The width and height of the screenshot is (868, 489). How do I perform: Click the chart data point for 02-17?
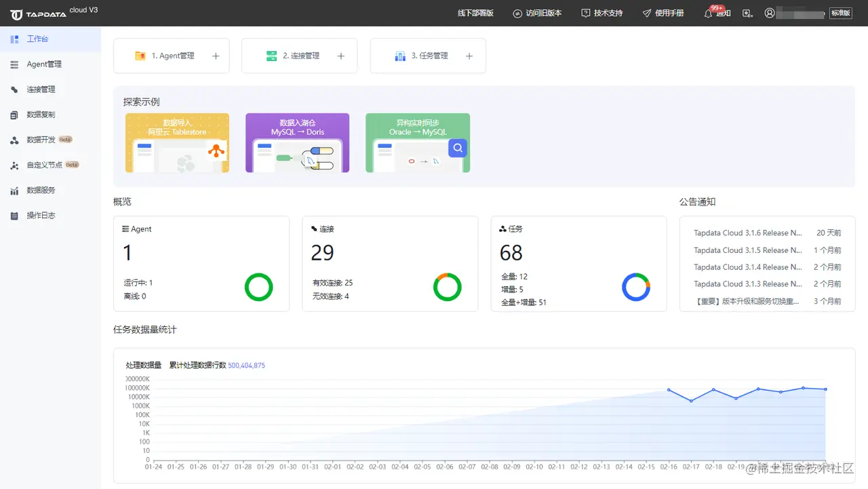point(691,401)
